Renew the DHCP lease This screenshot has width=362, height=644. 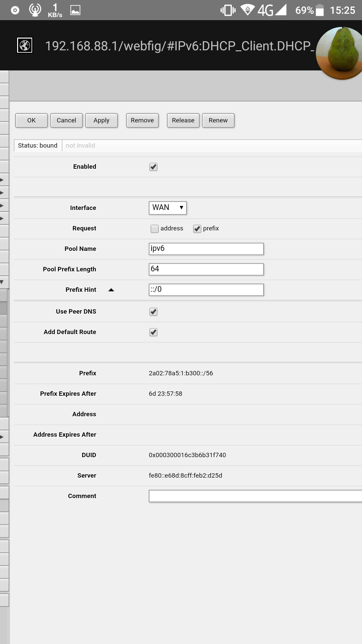[x=218, y=120]
